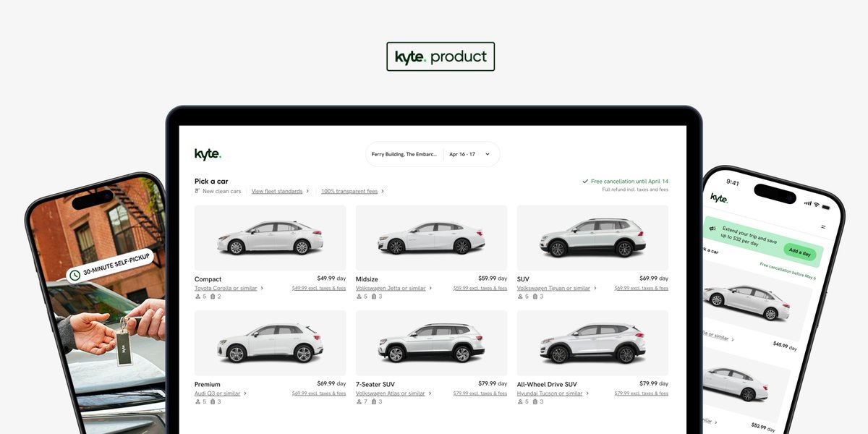Screen dimensions: 868x434
Task: Open the Apr 16 - 17 date picker
Action: click(x=462, y=154)
